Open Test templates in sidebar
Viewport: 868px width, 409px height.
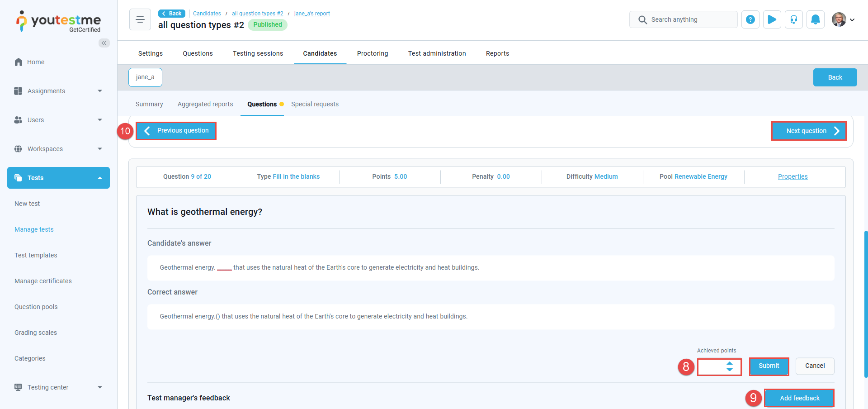coord(36,255)
